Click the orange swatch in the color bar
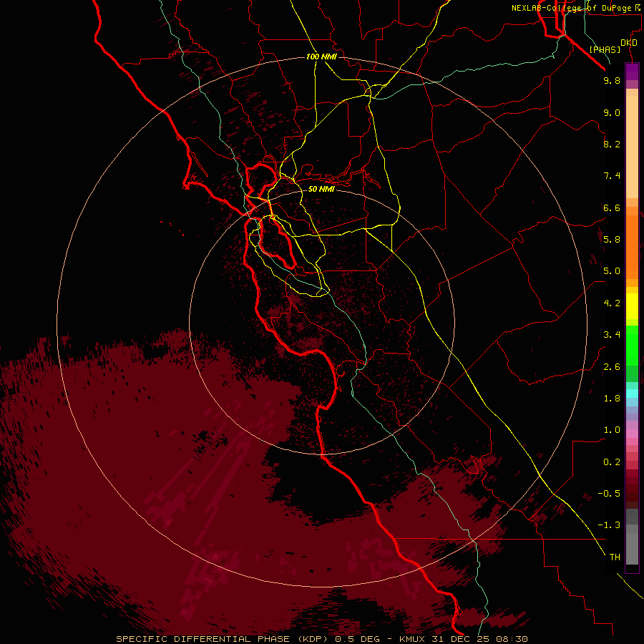 tap(632, 247)
